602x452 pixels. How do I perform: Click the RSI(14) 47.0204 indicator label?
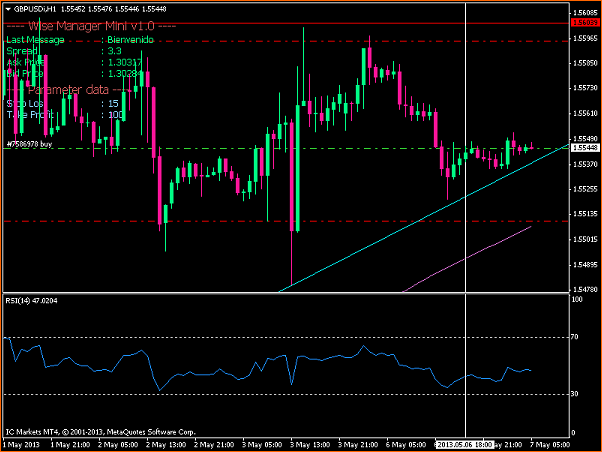(31, 301)
